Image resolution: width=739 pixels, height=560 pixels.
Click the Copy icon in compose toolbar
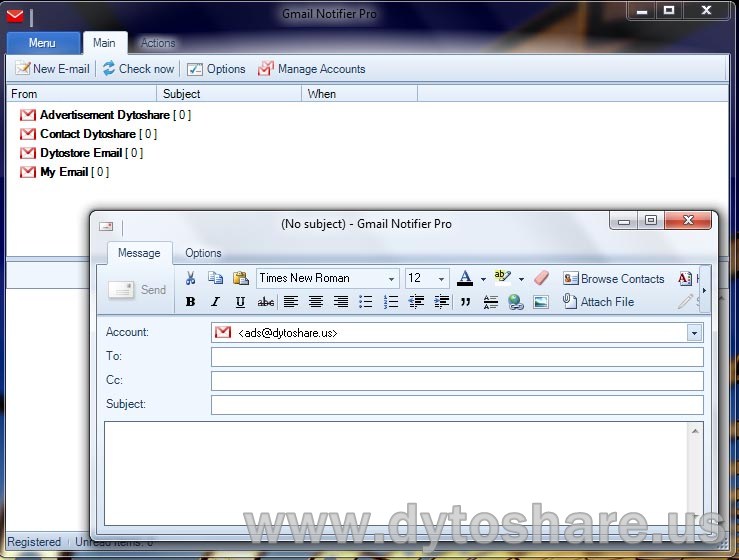[215, 278]
